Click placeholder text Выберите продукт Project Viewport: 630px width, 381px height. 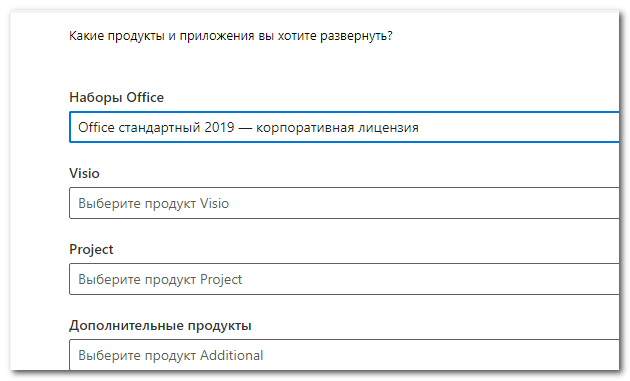click(x=160, y=279)
